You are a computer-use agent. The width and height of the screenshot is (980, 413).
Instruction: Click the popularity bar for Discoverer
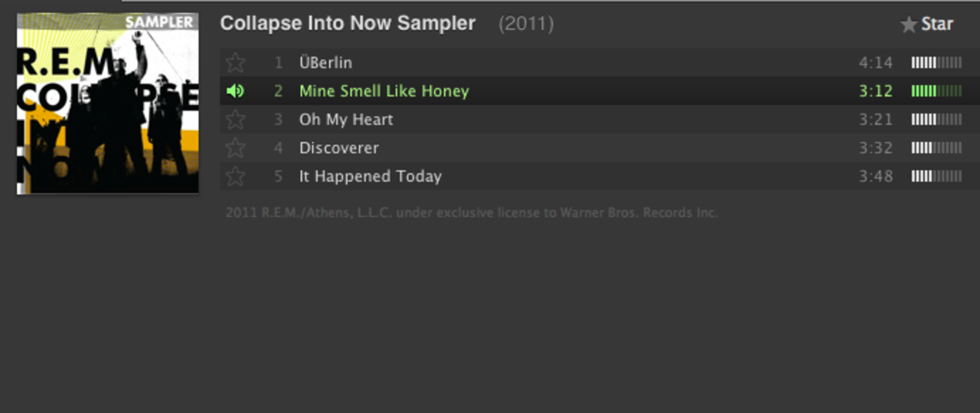[936, 148]
